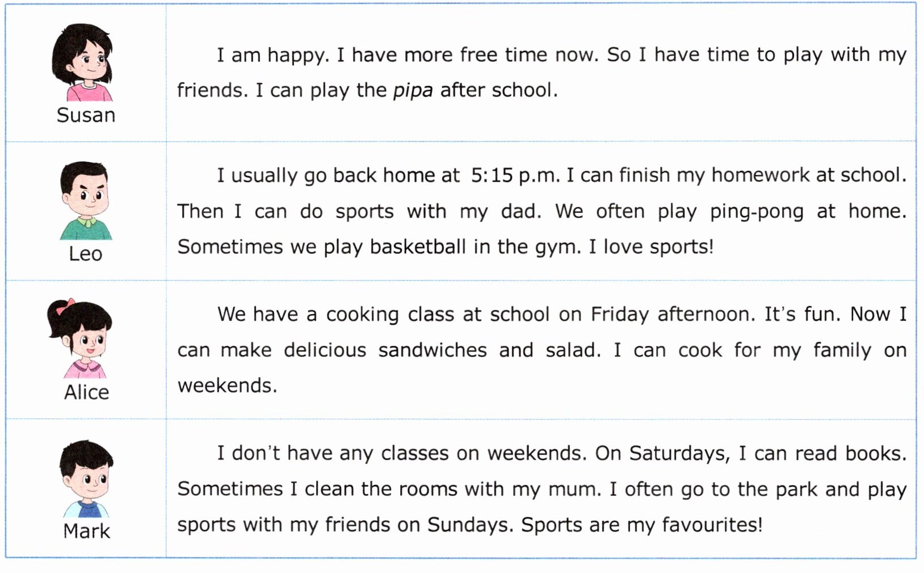Click Alice's cartoon avatar
This screenshot has width=924, height=573.
pyautogui.click(x=80, y=338)
